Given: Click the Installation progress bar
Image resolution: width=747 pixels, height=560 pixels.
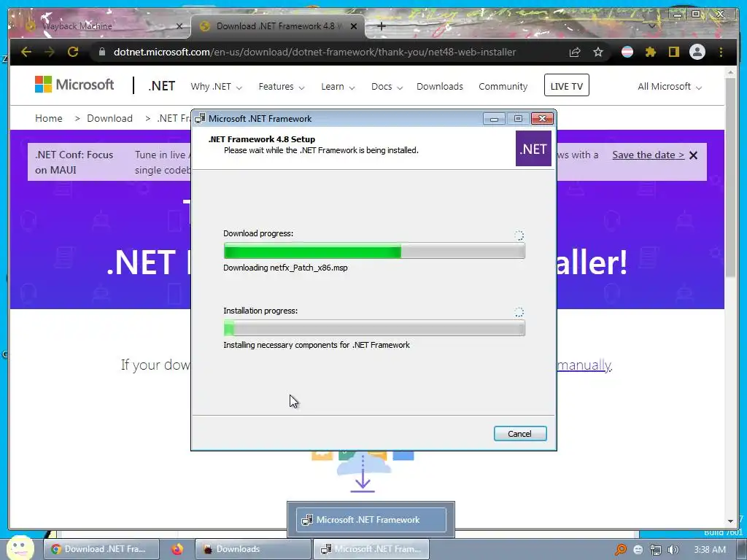Looking at the screenshot, I should [x=374, y=328].
